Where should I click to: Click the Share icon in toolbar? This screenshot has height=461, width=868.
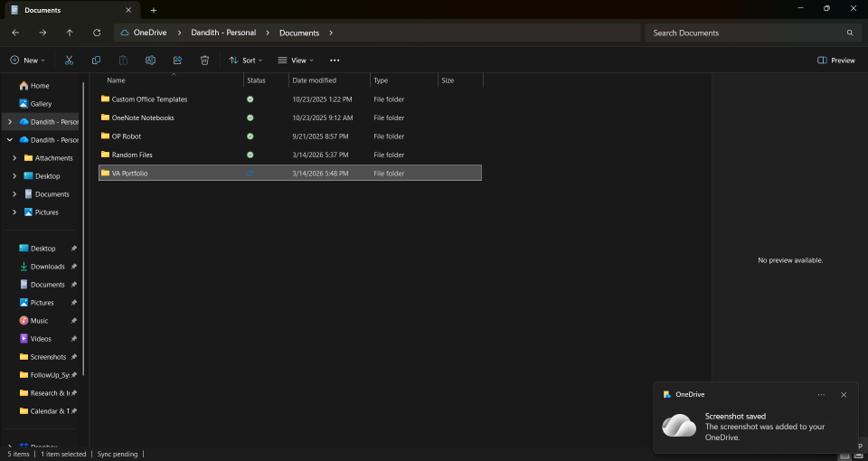177,61
